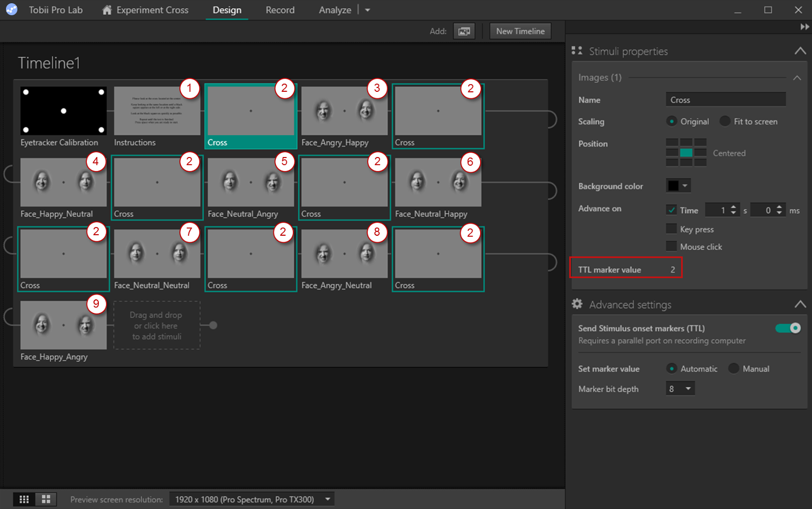
Task: Toggle Send Stimulus onset markers off
Action: 788,328
